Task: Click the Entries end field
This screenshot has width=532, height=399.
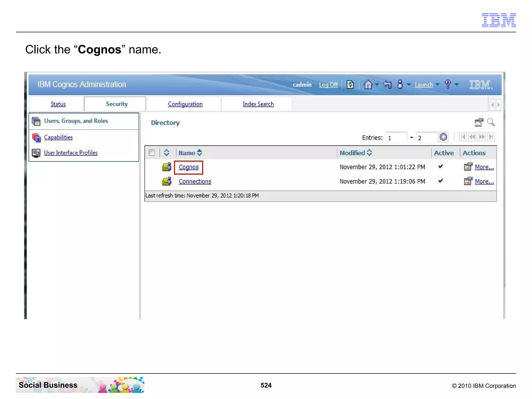Action: [426, 137]
